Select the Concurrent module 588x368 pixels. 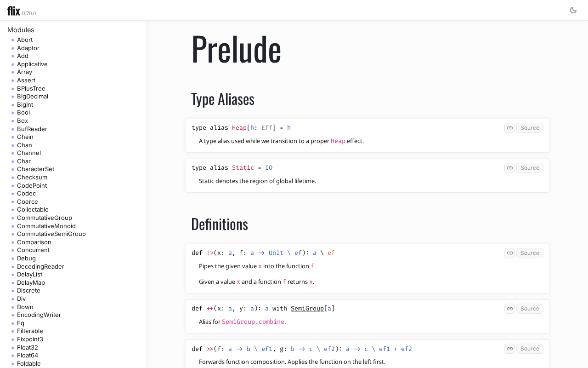click(33, 250)
